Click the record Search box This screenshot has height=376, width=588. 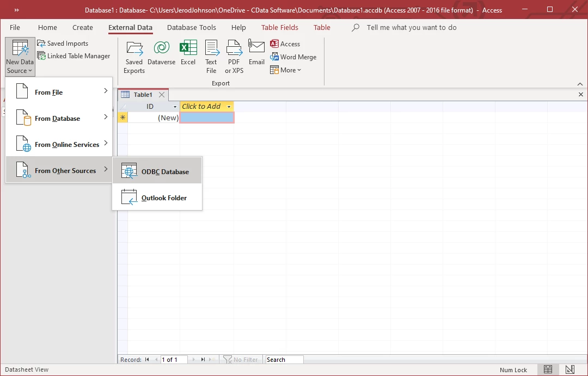tap(284, 360)
